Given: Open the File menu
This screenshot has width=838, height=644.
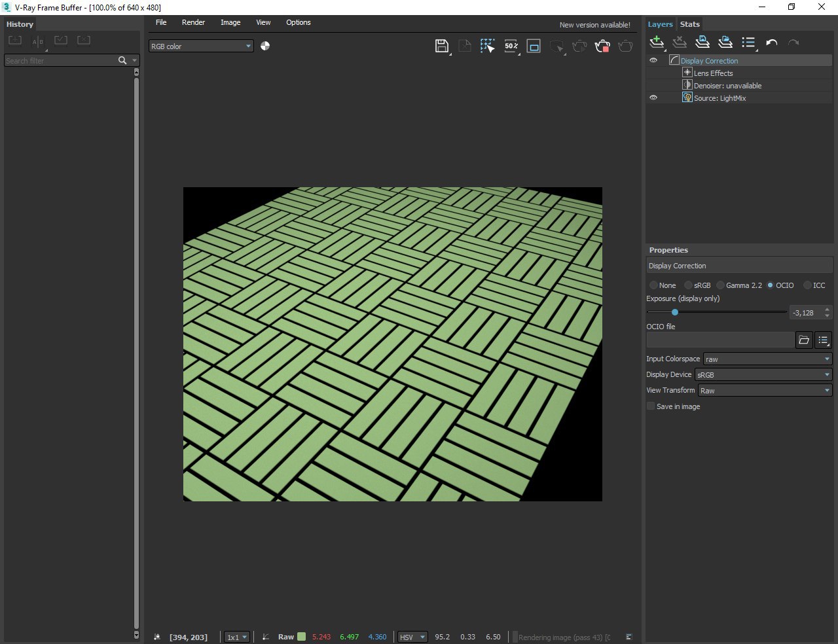Looking at the screenshot, I should (x=161, y=22).
